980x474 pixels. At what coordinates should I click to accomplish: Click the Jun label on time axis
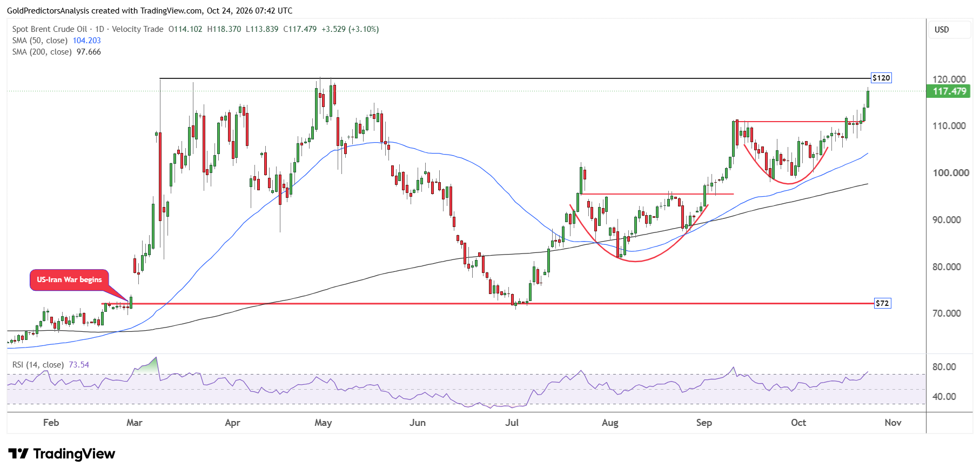(418, 423)
